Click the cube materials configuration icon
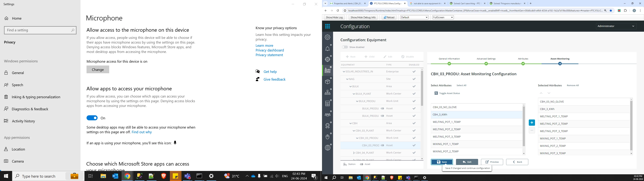 click(x=328, y=81)
